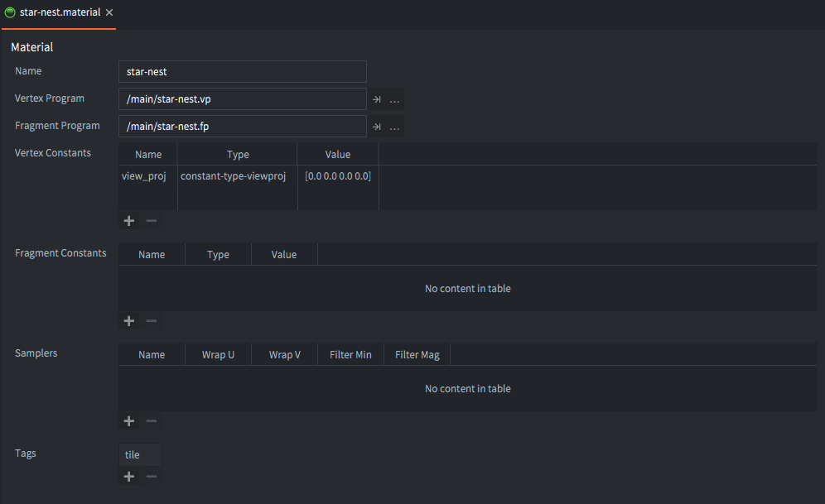Image resolution: width=825 pixels, height=504 pixels.
Task: Open the Fragment Program file via arrow icon
Action: pyautogui.click(x=376, y=127)
